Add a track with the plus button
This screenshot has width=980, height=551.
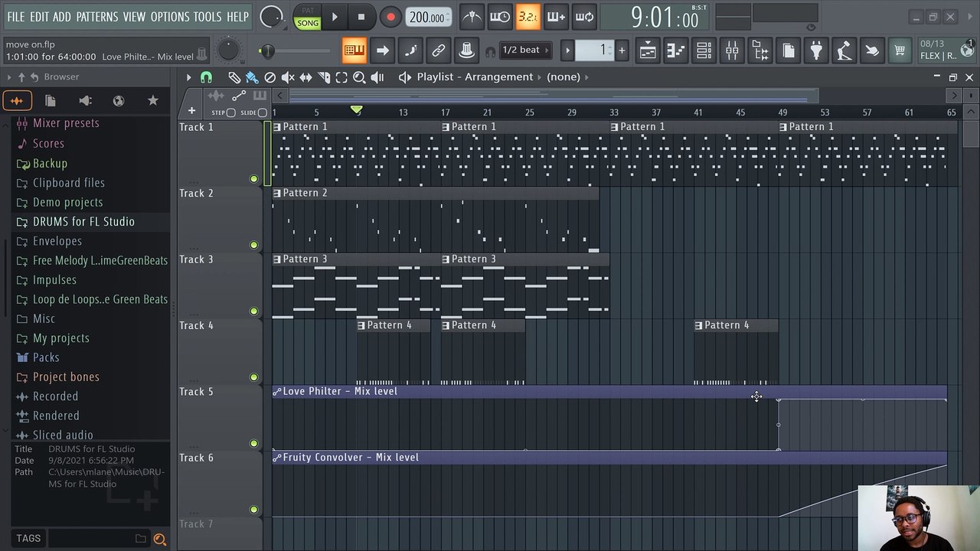pos(191,111)
